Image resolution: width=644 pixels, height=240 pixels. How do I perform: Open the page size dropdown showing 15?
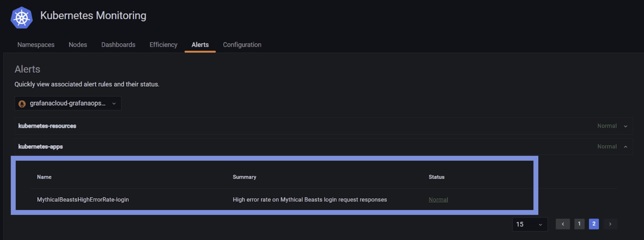(529, 224)
